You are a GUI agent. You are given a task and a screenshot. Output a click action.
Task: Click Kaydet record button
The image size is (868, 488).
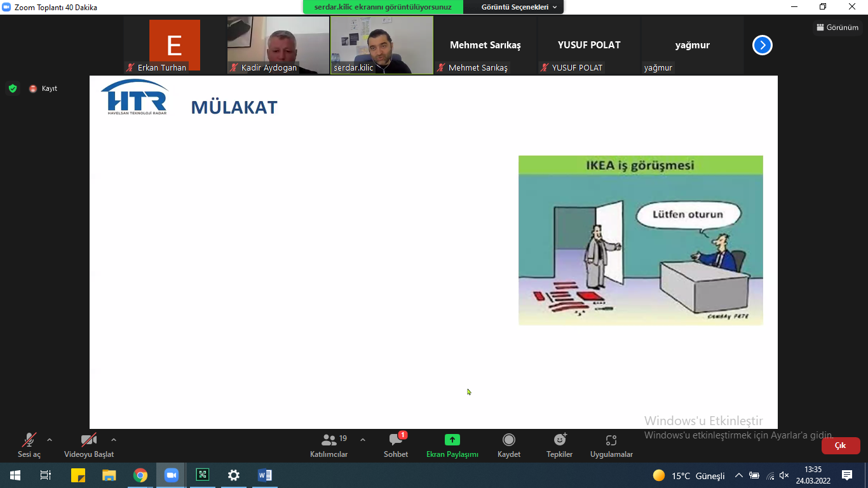tap(509, 445)
